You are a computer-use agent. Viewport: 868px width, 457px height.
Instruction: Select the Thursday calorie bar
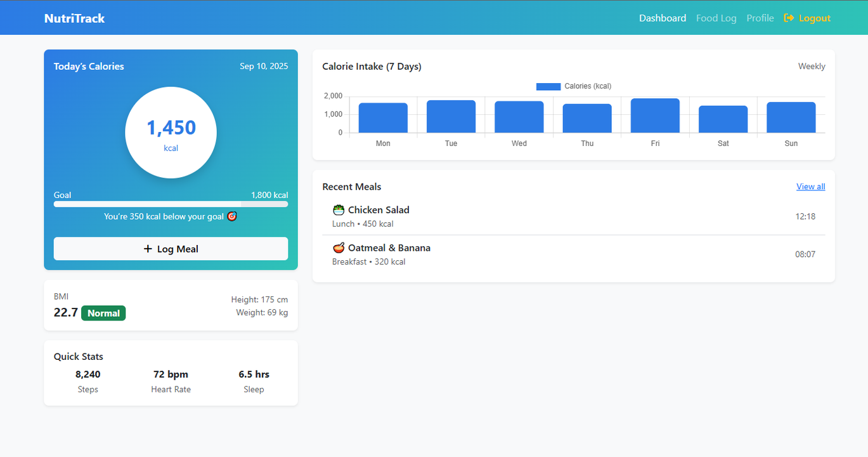tap(587, 118)
